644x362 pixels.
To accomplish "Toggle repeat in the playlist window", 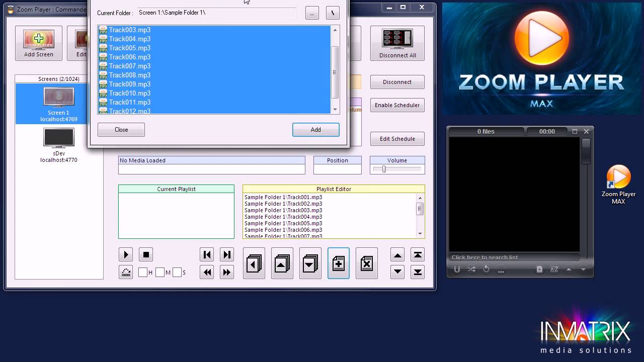I will point(486,269).
